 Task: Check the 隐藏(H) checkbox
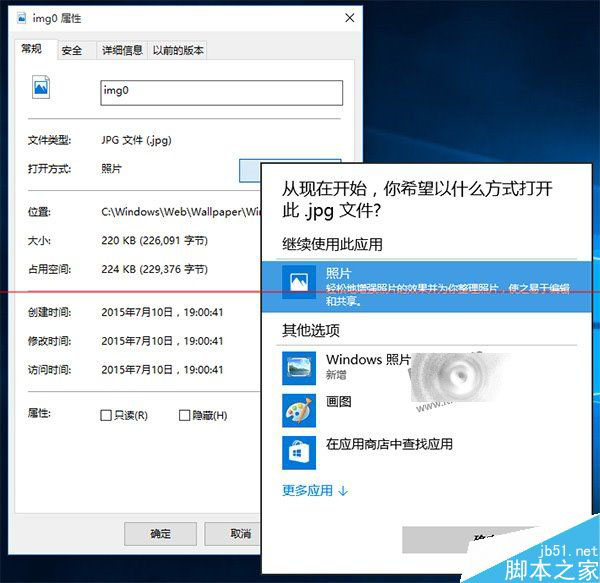tap(184, 415)
